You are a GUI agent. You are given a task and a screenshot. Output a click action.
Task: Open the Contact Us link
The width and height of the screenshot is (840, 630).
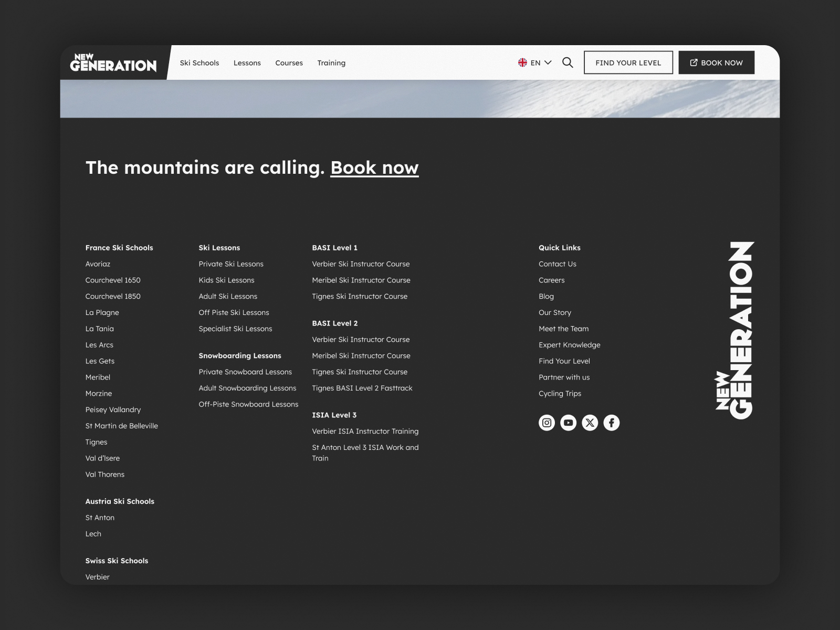click(x=558, y=264)
